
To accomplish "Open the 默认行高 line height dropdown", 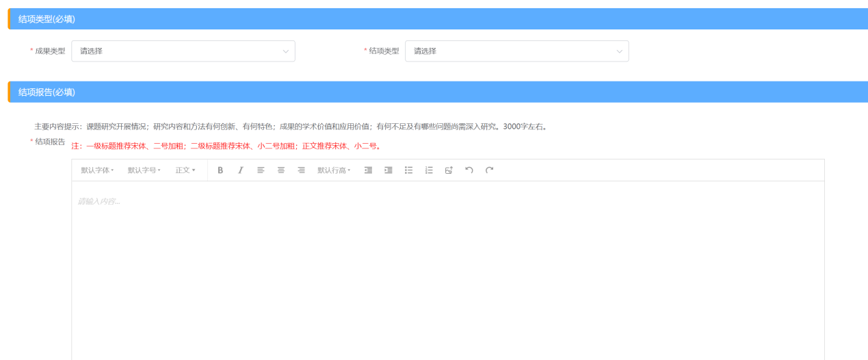I will point(334,170).
